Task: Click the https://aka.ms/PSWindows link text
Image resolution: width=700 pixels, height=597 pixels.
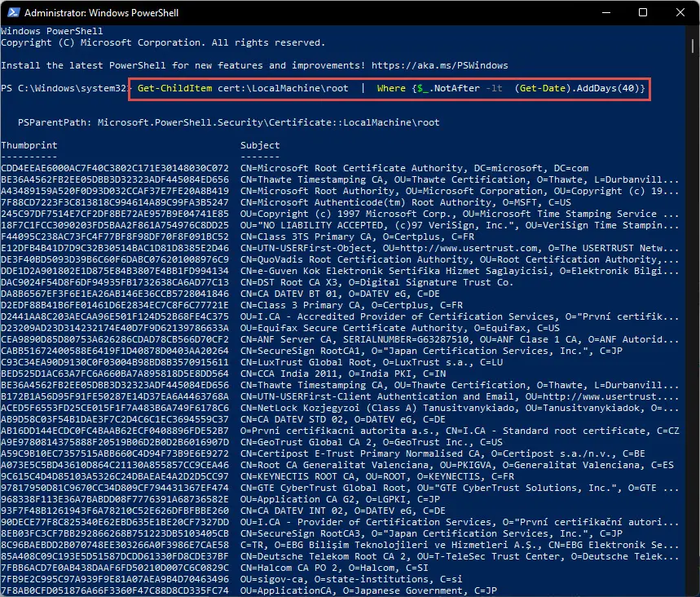Action: (x=440, y=66)
